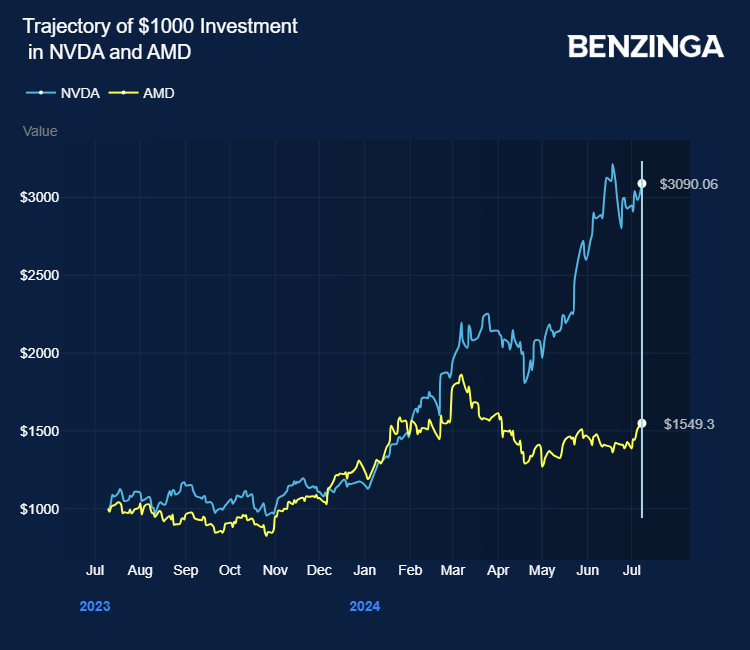Viewport: 750px width, 650px height.
Task: Click the $2500 y-axis tick label
Action: (x=40, y=275)
